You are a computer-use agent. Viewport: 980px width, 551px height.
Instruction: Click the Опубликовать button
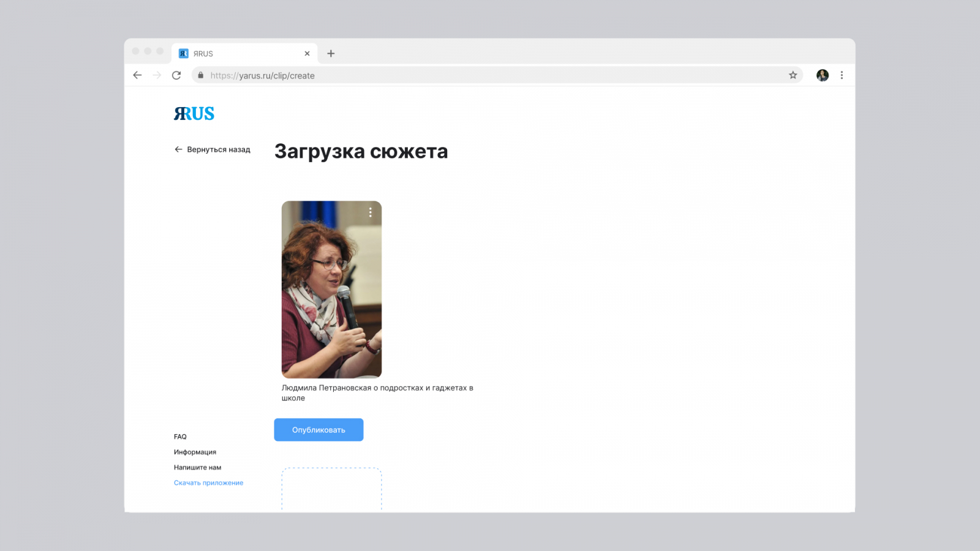tap(318, 430)
